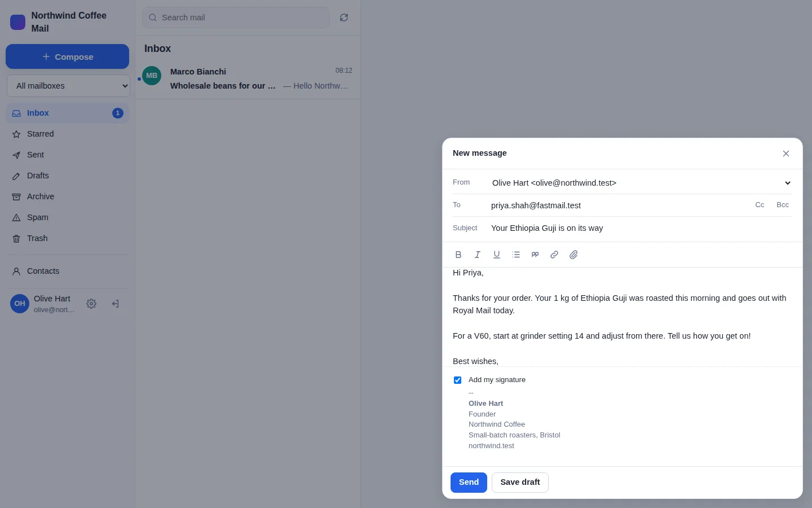Screen dimensions: 812x508
Task: Click into the message body text
Action: [623, 317]
